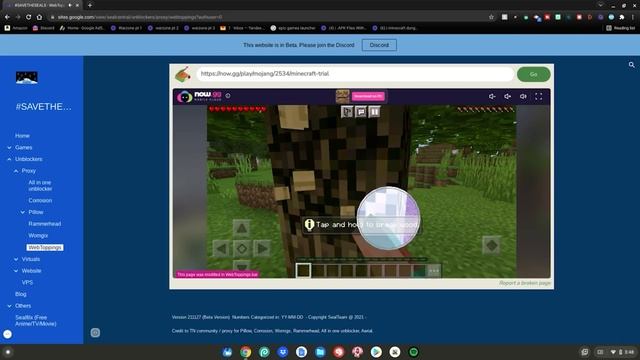
Task: Open the system tray clock area
Action: tap(622, 352)
